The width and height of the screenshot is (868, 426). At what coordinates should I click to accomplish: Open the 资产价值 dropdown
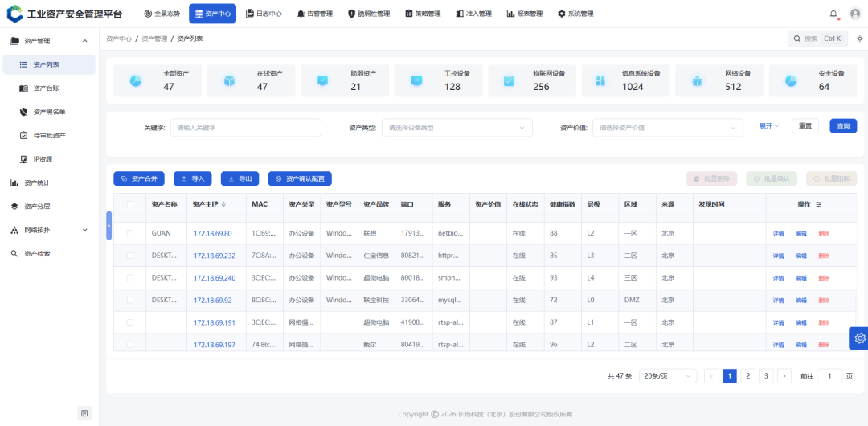tap(668, 128)
